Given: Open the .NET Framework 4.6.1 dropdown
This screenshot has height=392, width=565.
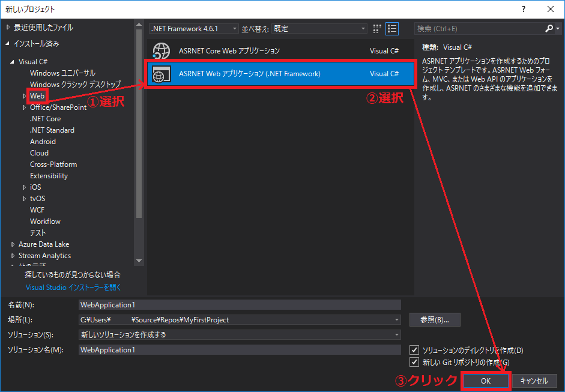Looking at the screenshot, I should [194, 28].
